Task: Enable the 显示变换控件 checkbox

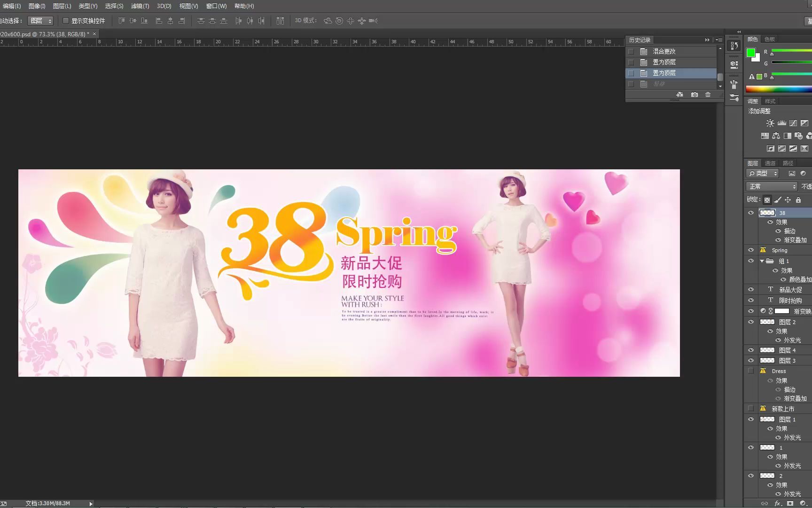Action: pyautogui.click(x=66, y=21)
